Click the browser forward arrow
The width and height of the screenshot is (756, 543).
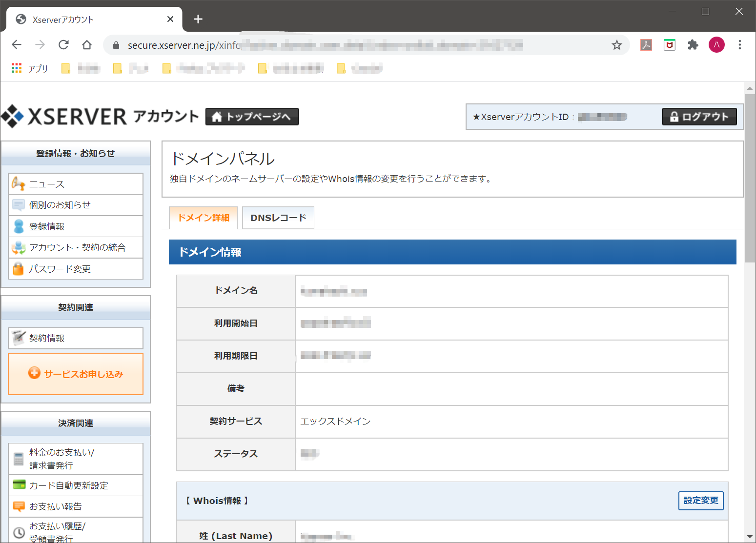pyautogui.click(x=40, y=45)
